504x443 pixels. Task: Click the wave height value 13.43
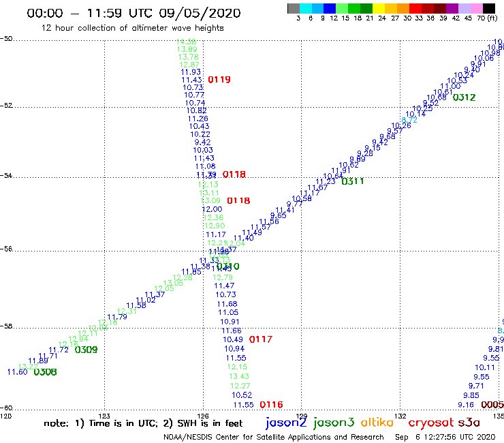[239, 376]
